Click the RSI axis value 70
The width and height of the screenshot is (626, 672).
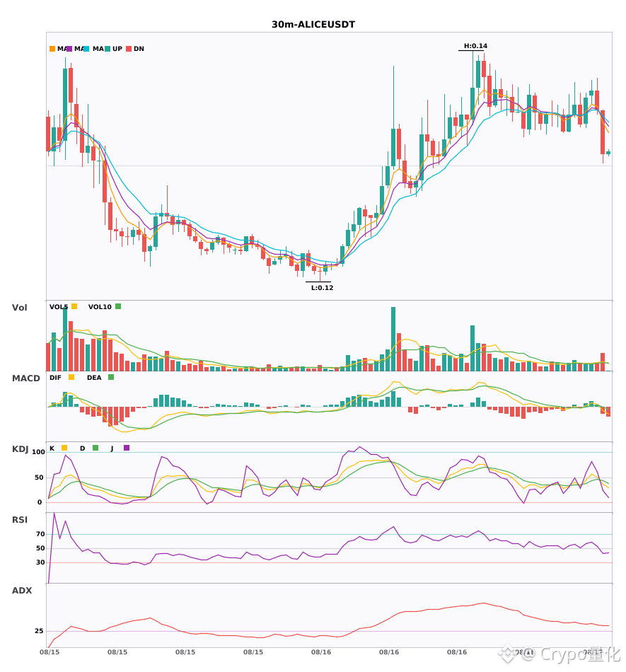(x=40, y=534)
